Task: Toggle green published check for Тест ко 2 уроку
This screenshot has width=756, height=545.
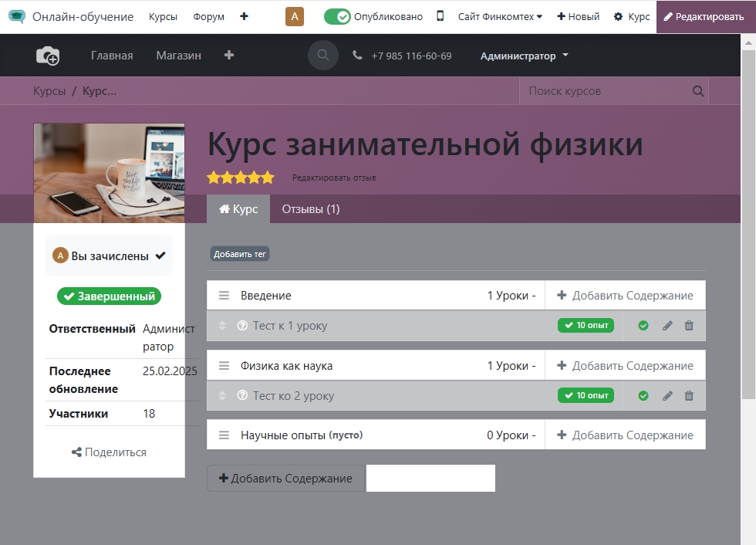Action: (643, 396)
